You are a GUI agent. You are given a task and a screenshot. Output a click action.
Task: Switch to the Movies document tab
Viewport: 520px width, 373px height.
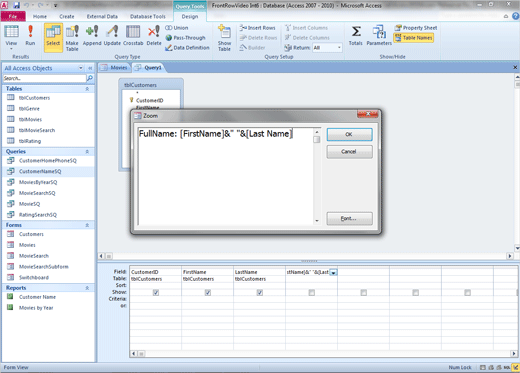click(114, 68)
